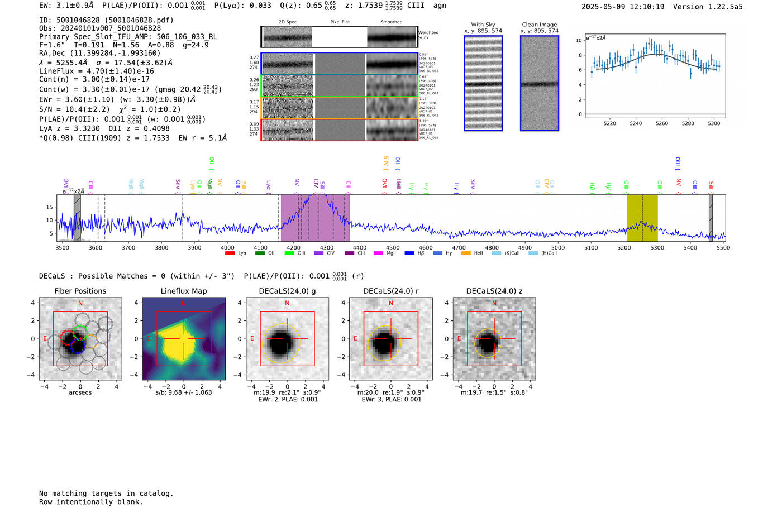Screen dimensions: 782x532
Task: Click the header z: 1.7539 value
Action: point(374,6)
